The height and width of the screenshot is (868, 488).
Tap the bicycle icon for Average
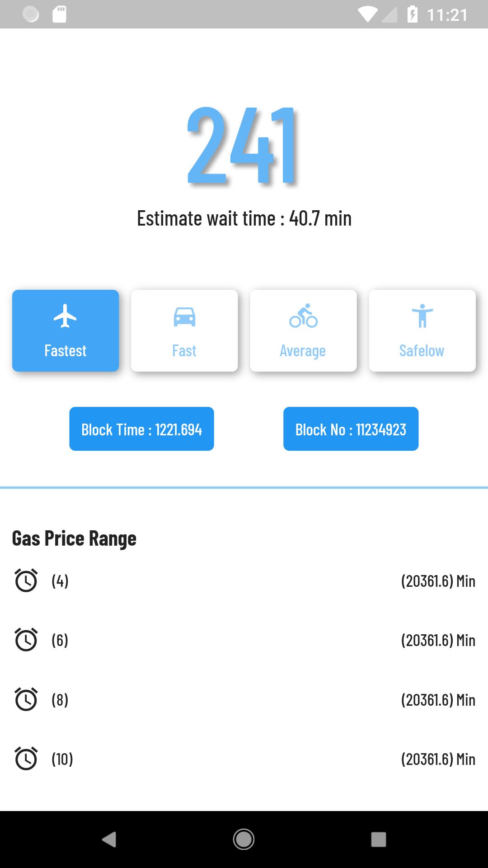pyautogui.click(x=303, y=316)
